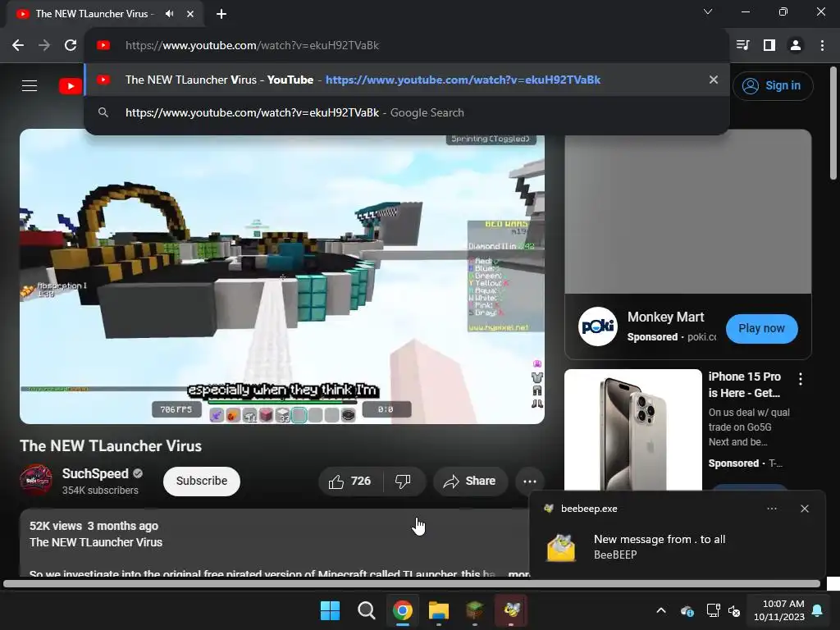Image resolution: width=840 pixels, height=630 pixels.
Task: Click the '52K views 3 months ago' text
Action: tap(94, 526)
